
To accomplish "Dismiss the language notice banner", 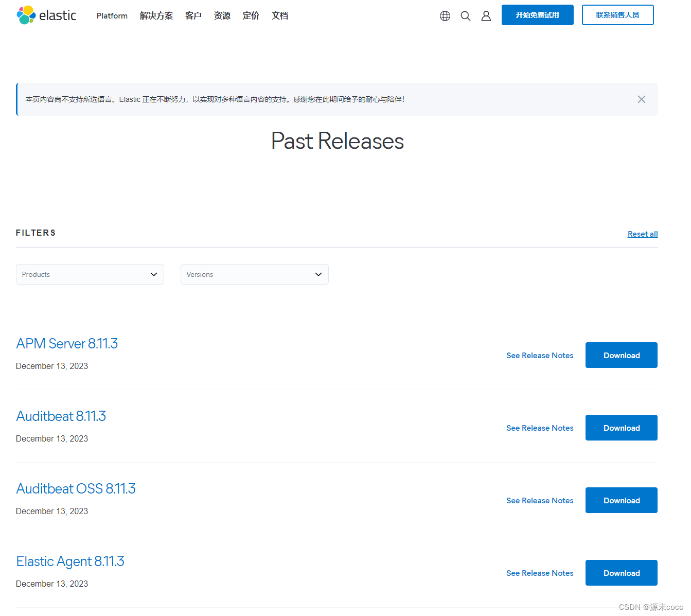I will 641,99.
